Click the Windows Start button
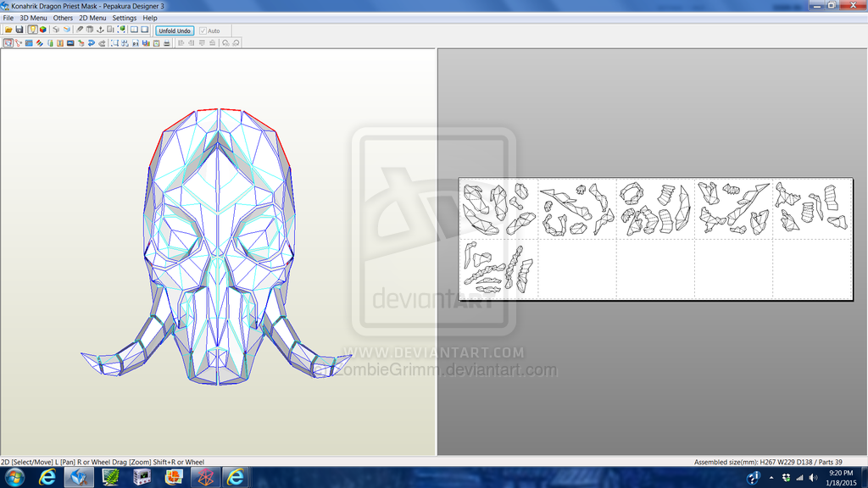The image size is (868, 488). click(x=14, y=477)
